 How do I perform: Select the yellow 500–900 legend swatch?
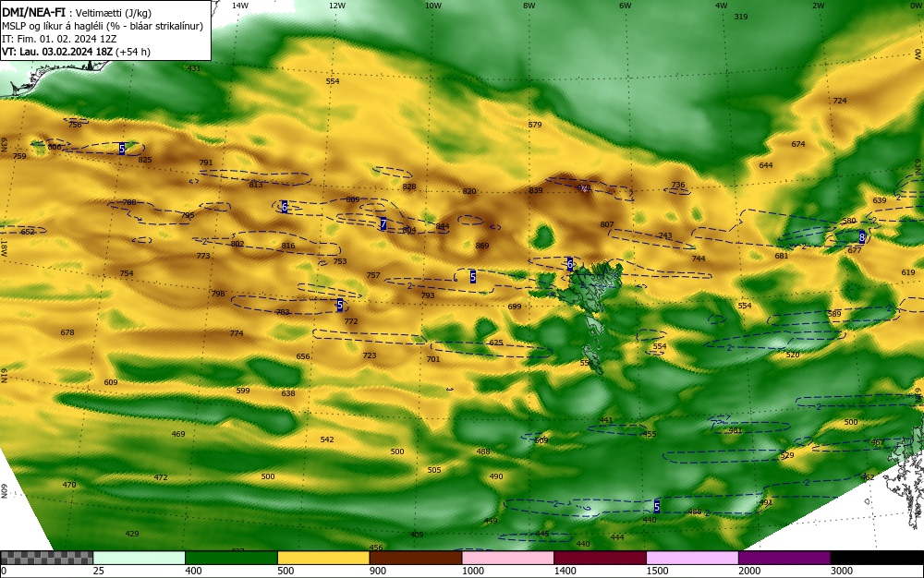(x=323, y=558)
